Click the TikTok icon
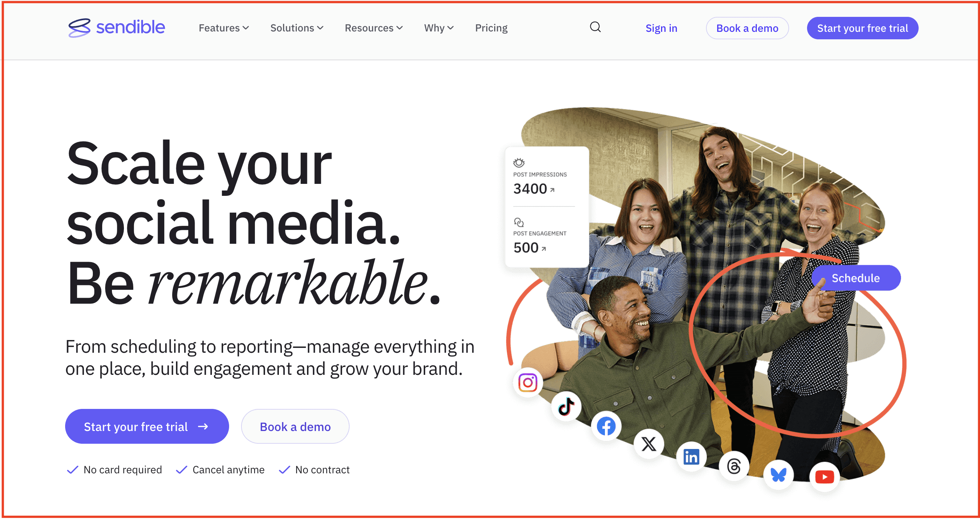This screenshot has width=980, height=519. [x=566, y=406]
